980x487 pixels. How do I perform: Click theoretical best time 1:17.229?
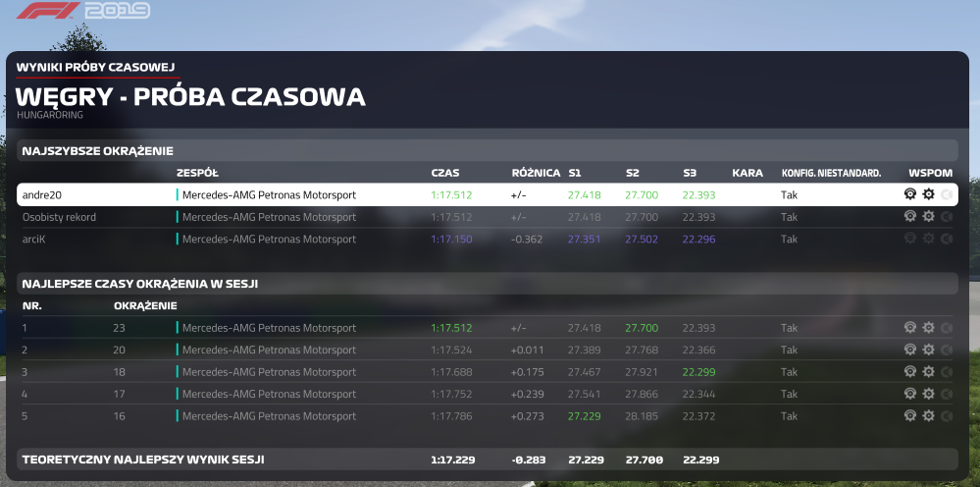click(x=451, y=460)
